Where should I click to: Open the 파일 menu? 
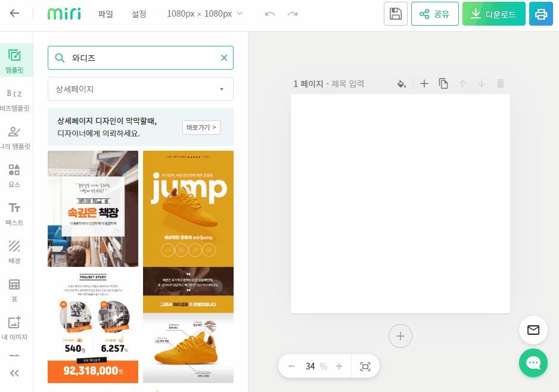(105, 14)
